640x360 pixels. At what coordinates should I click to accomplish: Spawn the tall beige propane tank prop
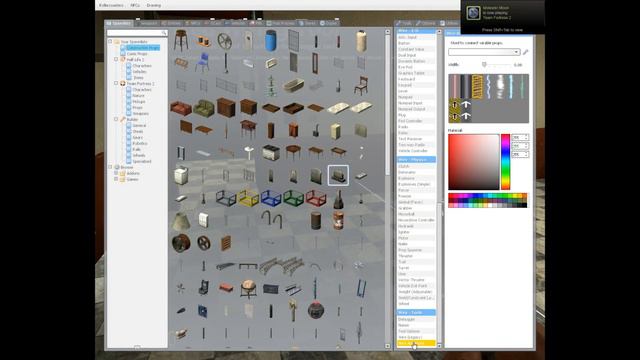pos(360,41)
